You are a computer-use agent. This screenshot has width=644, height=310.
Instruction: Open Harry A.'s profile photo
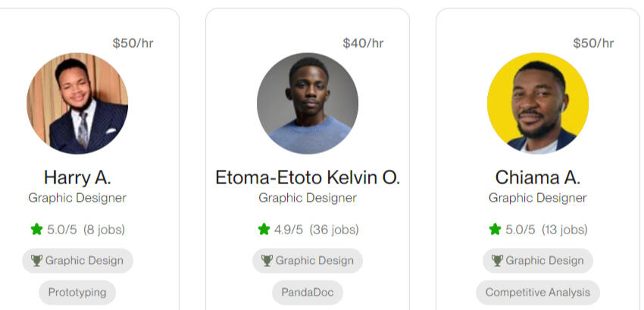click(x=77, y=103)
